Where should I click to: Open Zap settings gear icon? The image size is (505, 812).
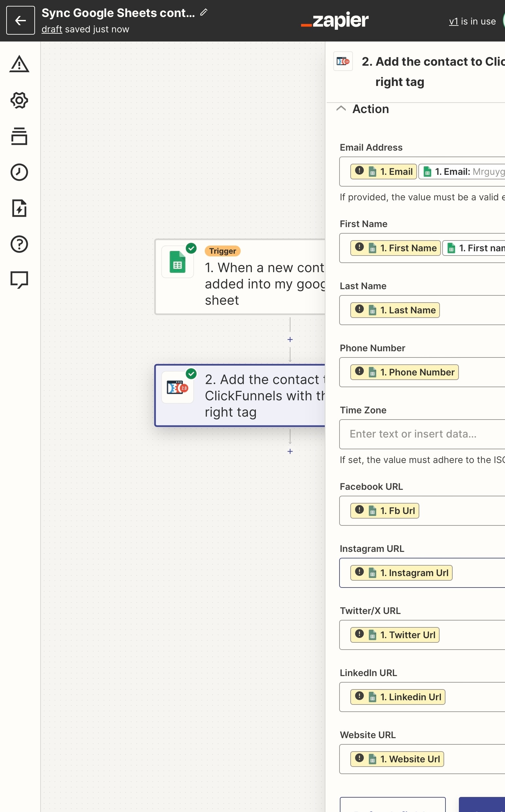pos(19,100)
